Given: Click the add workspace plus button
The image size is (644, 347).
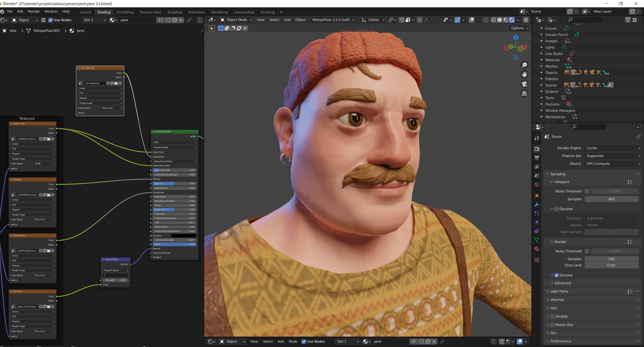Looking at the screenshot, I should click(281, 12).
